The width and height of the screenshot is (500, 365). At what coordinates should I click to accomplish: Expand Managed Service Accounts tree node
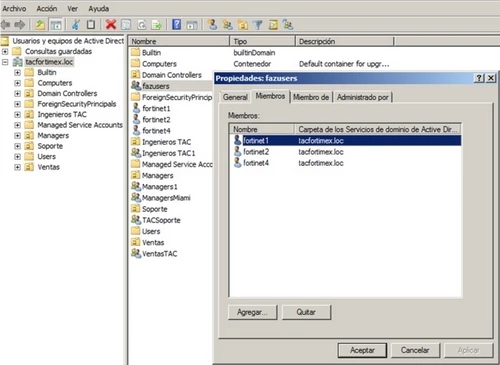pyautogui.click(x=17, y=125)
